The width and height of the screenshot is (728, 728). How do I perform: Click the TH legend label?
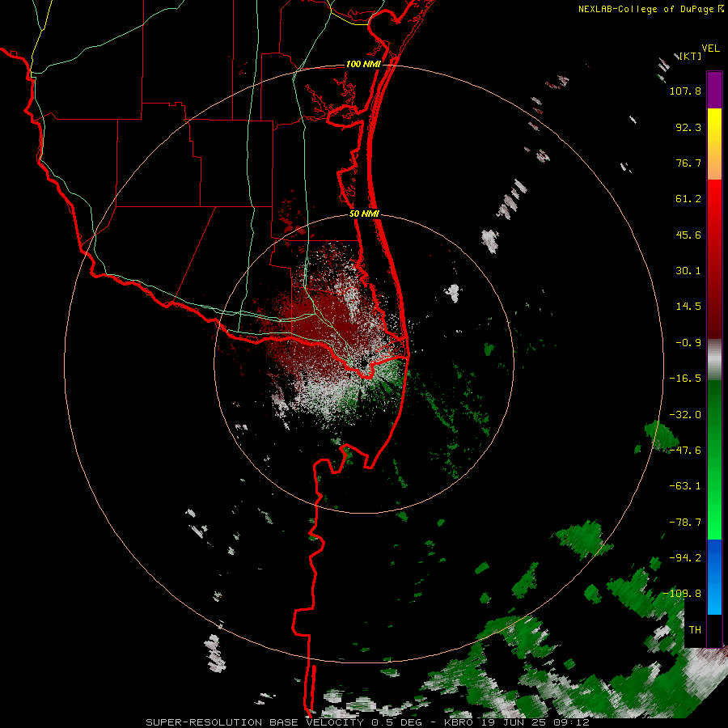coord(695,630)
